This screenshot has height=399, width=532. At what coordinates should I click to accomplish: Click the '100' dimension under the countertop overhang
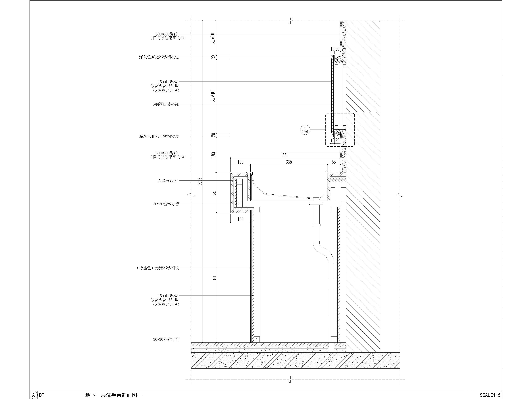tap(240, 219)
